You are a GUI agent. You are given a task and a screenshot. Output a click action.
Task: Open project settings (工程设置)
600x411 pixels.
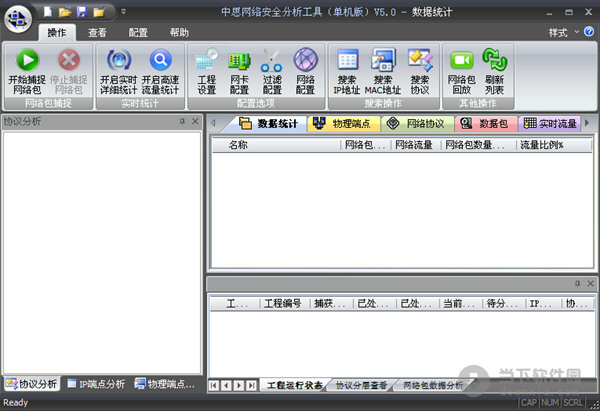tap(207, 71)
